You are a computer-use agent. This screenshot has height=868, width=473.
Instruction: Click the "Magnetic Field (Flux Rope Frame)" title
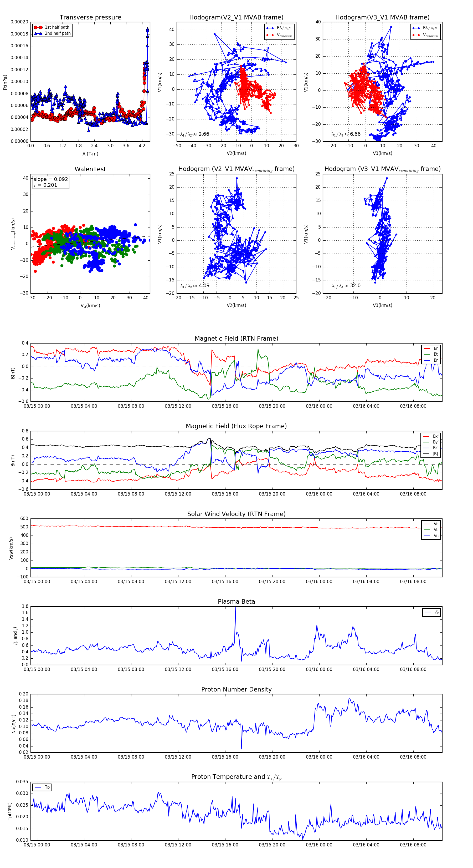click(x=236, y=426)
